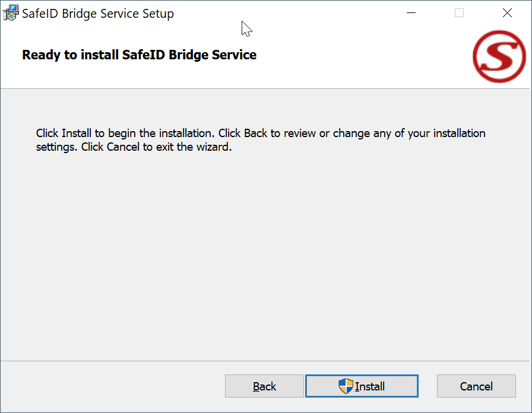Click the red SafeID S logo

[x=499, y=56]
